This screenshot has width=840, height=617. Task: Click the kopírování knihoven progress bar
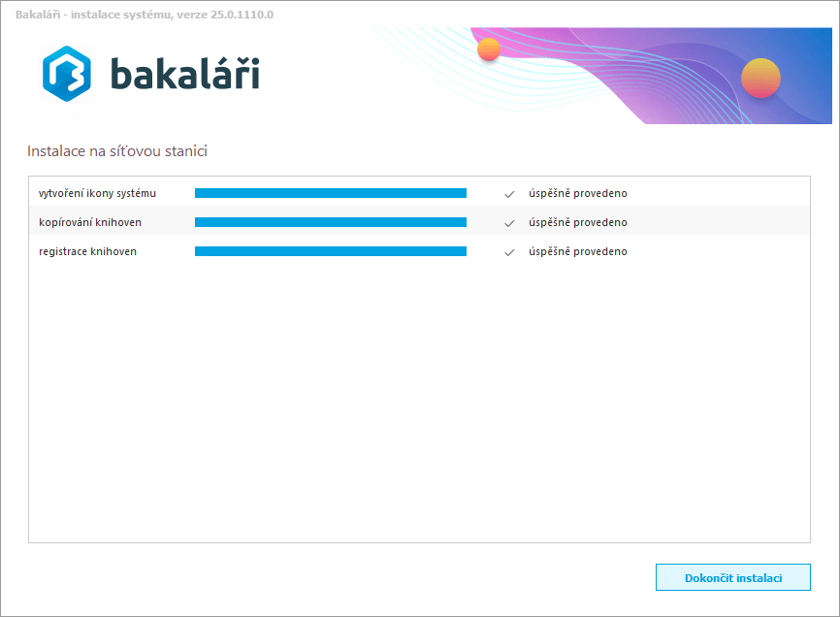(x=330, y=222)
